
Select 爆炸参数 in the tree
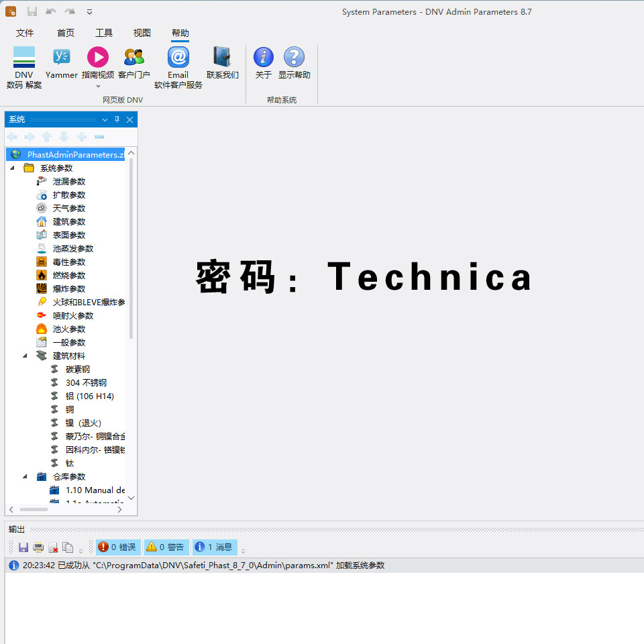pos(69,288)
